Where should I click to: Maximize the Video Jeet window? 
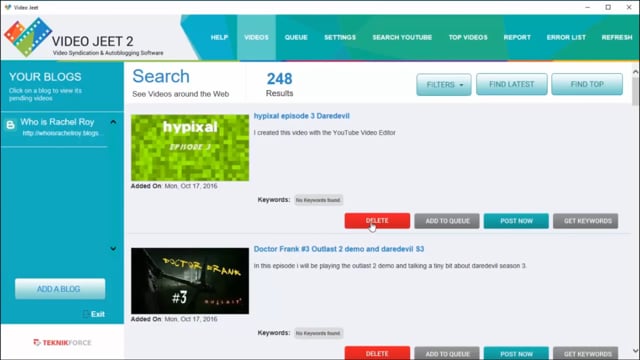point(608,7)
